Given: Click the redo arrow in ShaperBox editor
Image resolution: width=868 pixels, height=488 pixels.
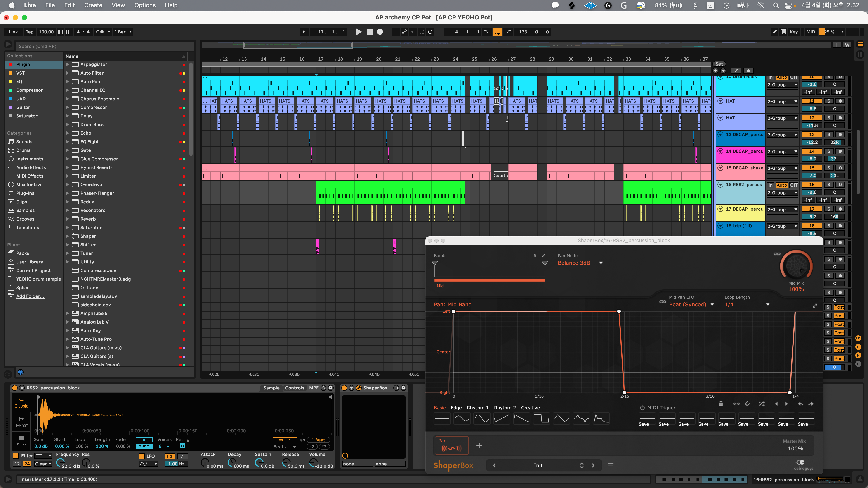Looking at the screenshot, I should 811,404.
